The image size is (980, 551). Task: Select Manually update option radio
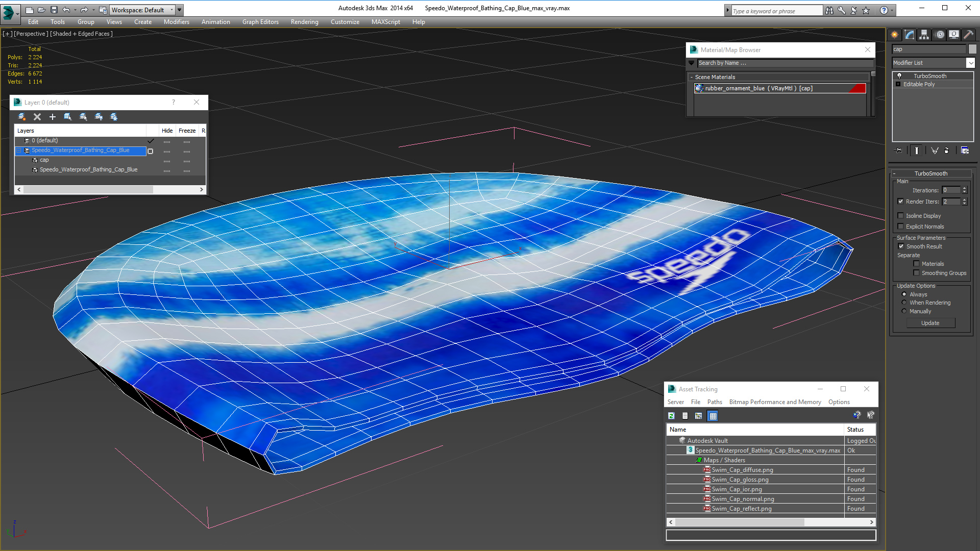904,311
